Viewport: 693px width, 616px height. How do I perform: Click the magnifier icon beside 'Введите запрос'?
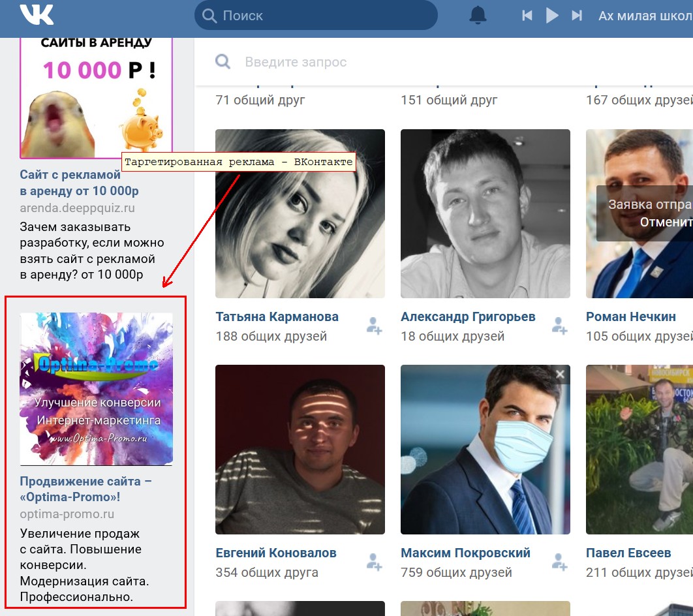(223, 61)
